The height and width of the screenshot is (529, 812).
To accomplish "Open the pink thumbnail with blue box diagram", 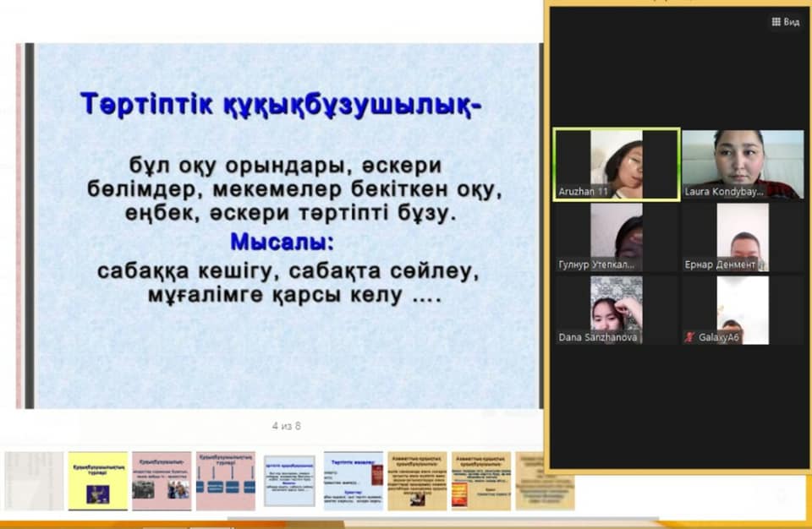I will [x=226, y=481].
